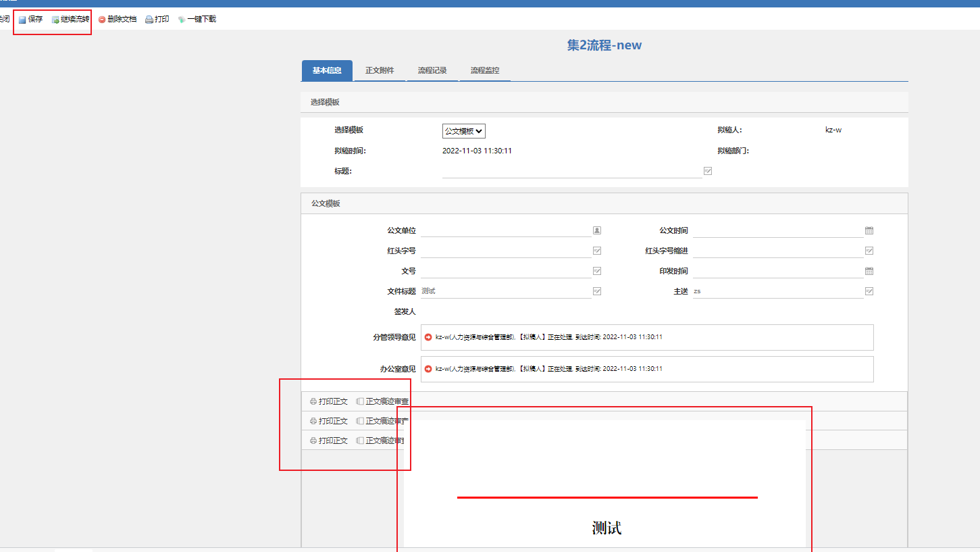Screen dimensions: 980x552
Task: Click into the 文件标题 input field
Action: click(x=505, y=291)
